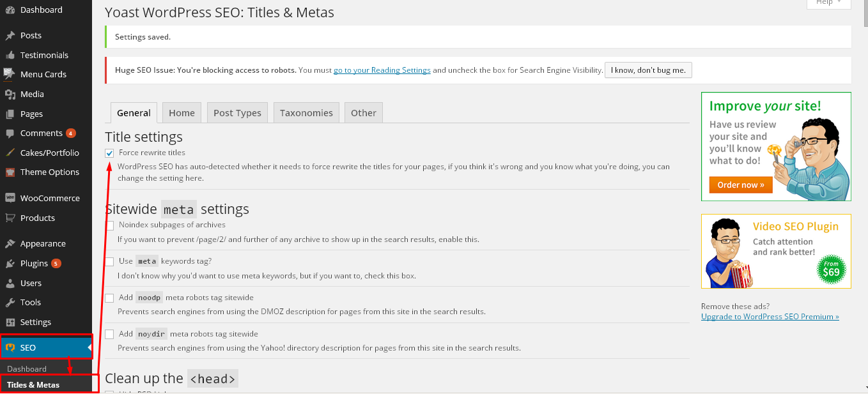Click the Title settings heading
This screenshot has width=868, height=394.
[144, 137]
